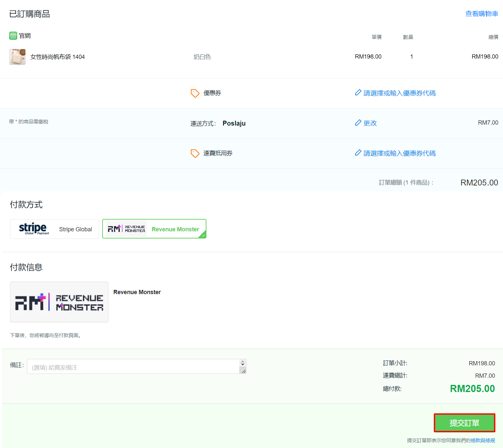Click 更改 to change shipping method
503x448 pixels.
pos(370,123)
